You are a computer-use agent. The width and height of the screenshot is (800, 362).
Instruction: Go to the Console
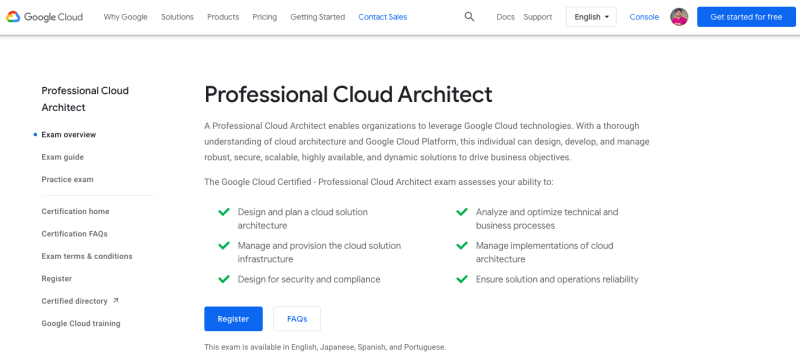click(x=644, y=17)
